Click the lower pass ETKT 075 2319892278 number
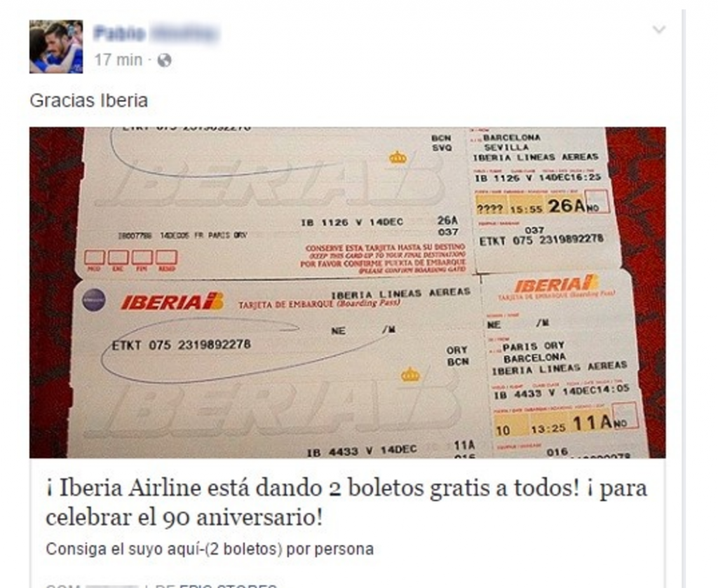The height and width of the screenshot is (588, 718). pos(182,345)
